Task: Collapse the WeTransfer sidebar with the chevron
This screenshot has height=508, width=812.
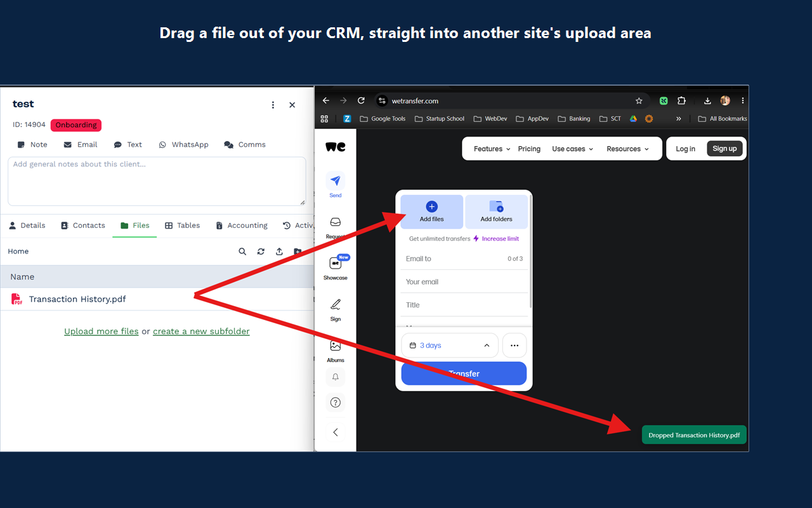Action: pos(336,432)
